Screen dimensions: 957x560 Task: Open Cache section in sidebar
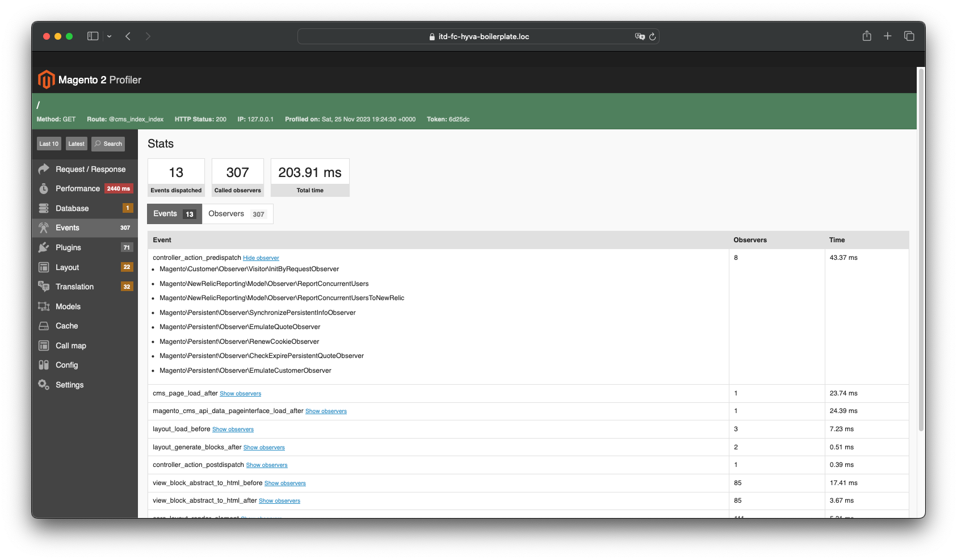[x=85, y=326]
